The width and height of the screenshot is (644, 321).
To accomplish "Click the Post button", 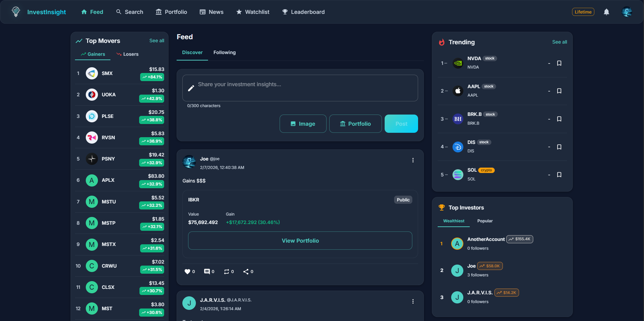I will [x=401, y=124].
